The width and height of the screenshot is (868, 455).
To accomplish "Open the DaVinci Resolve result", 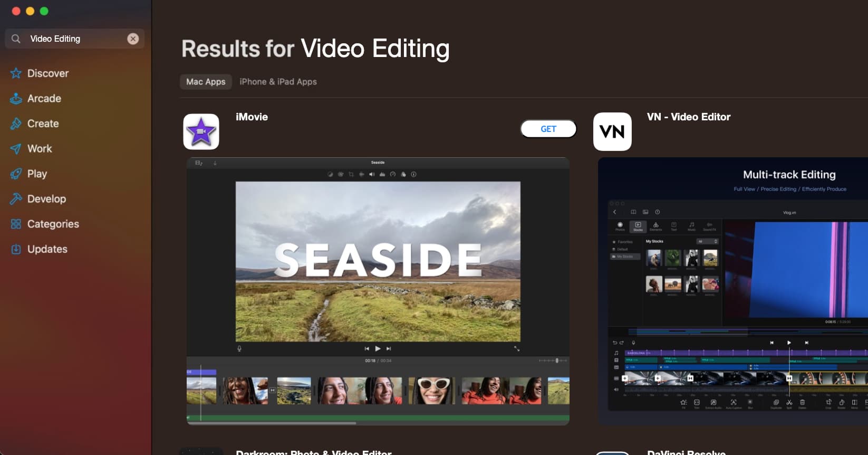I will point(686,452).
